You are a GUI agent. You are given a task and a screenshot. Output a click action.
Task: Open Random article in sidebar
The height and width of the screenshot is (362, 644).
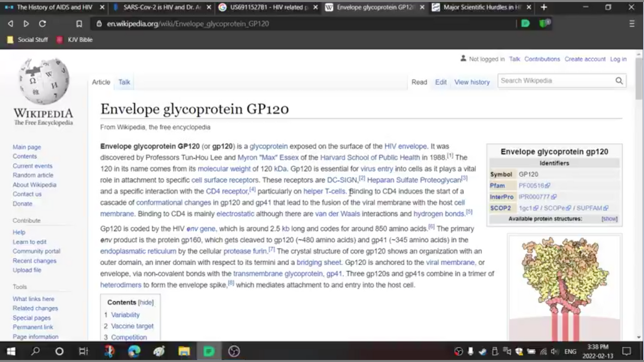tap(33, 175)
